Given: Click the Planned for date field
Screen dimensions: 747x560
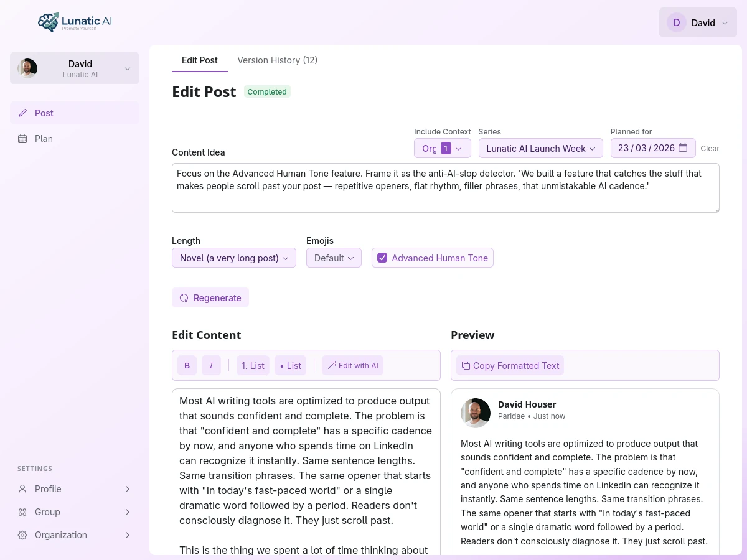Looking at the screenshot, I should 653,148.
